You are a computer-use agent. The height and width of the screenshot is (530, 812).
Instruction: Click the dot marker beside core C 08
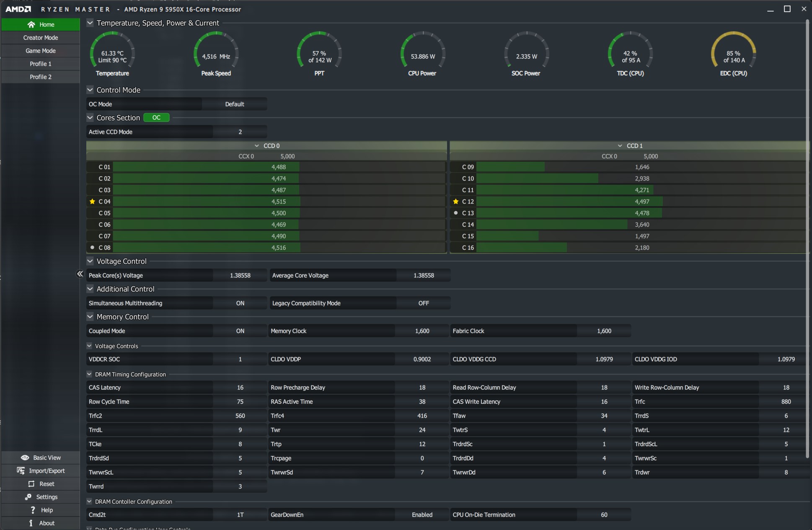click(93, 247)
